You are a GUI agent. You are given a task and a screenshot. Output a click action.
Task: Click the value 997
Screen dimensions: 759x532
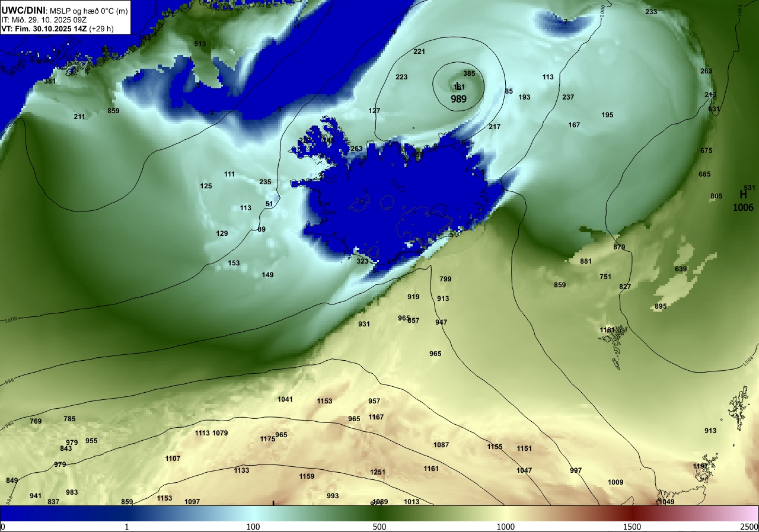pos(576,470)
